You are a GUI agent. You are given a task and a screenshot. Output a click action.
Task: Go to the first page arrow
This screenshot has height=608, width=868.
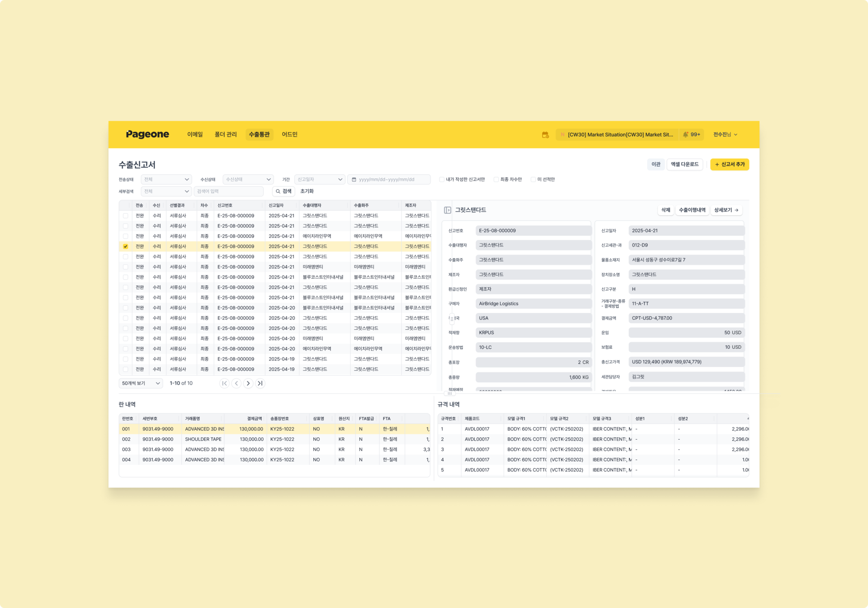click(225, 383)
